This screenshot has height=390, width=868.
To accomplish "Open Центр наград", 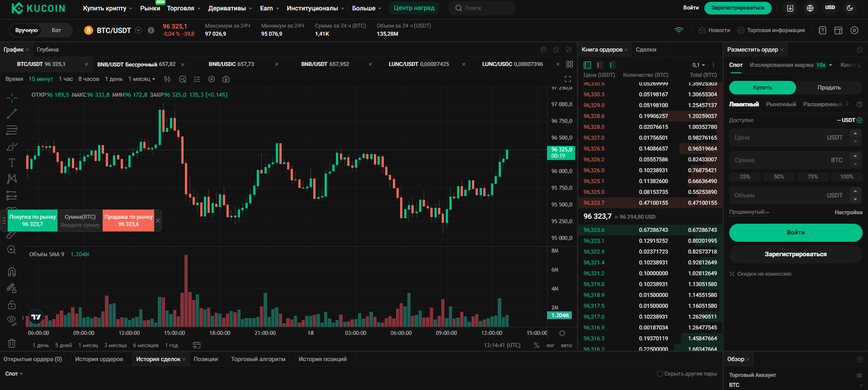I will [414, 8].
